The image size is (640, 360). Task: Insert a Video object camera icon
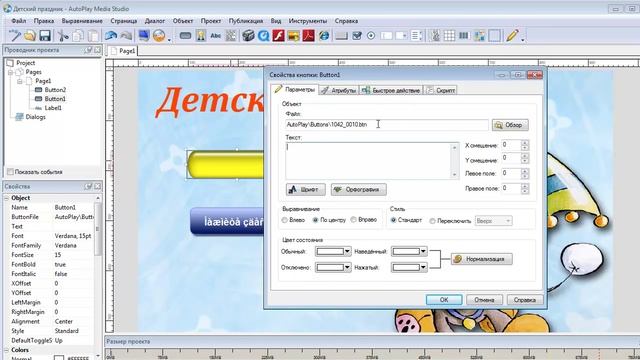click(248, 36)
